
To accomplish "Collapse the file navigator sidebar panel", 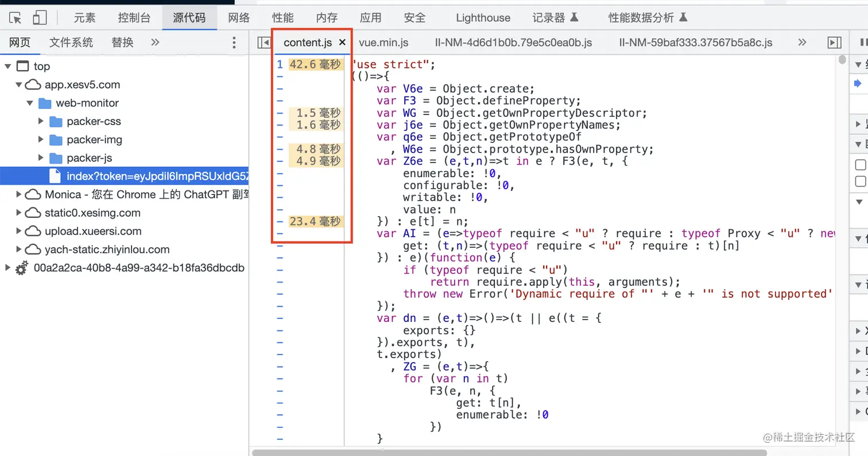I will coord(263,42).
